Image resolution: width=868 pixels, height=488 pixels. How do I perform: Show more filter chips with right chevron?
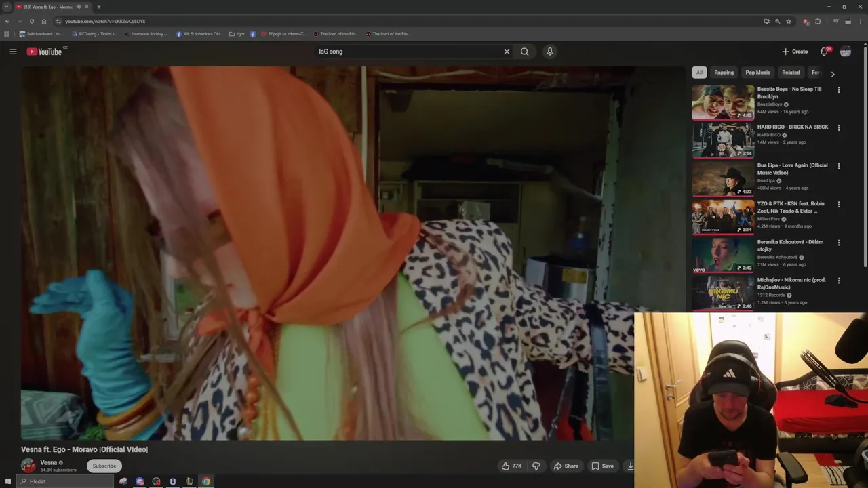[x=833, y=73]
